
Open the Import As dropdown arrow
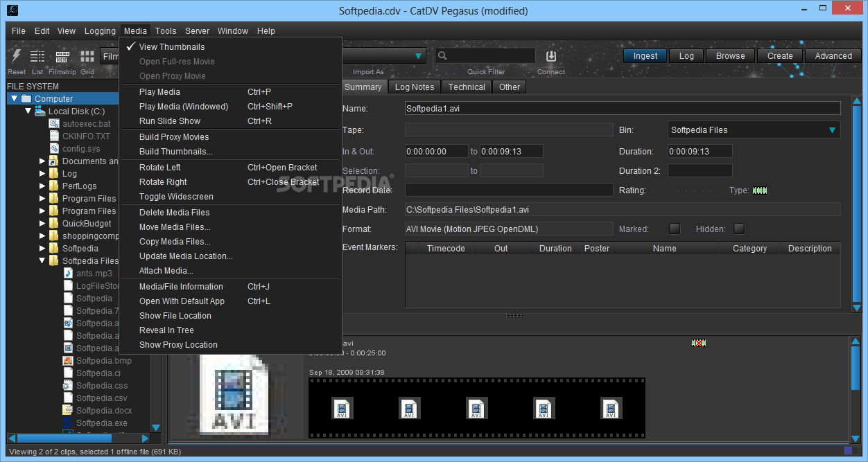point(419,56)
